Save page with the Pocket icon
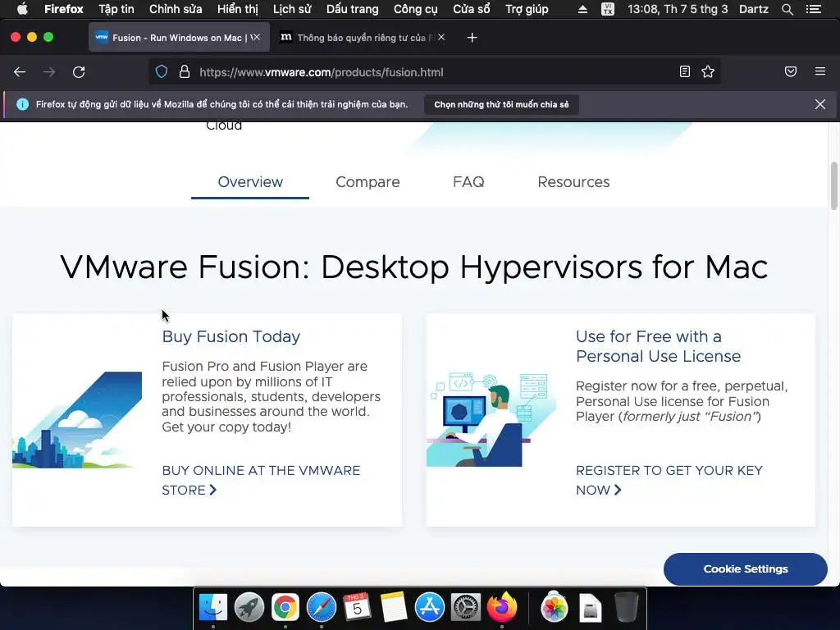840x630 pixels. pyautogui.click(x=791, y=72)
